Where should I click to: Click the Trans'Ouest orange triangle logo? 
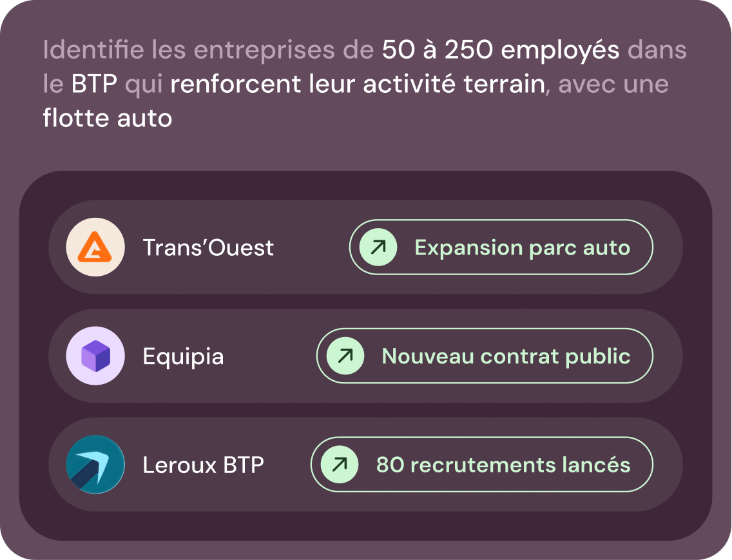tap(95, 247)
